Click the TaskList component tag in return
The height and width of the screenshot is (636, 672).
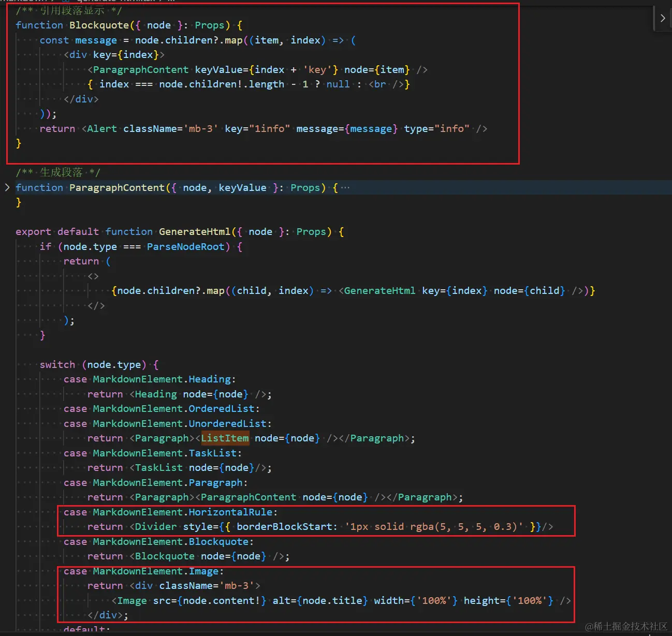[159, 468]
